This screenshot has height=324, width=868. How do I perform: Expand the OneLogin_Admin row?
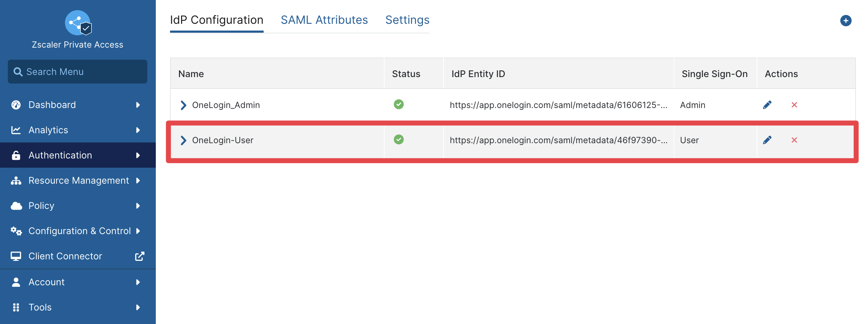[x=183, y=105]
